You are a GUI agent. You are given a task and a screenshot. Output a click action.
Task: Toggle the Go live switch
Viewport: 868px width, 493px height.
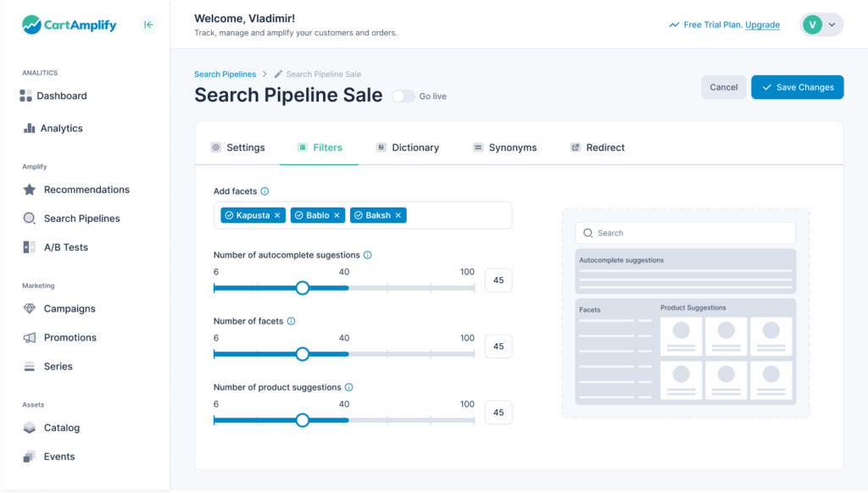(403, 97)
